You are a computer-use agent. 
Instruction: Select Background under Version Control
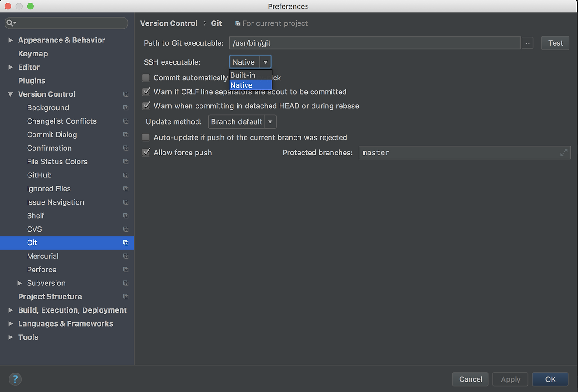pyautogui.click(x=48, y=108)
